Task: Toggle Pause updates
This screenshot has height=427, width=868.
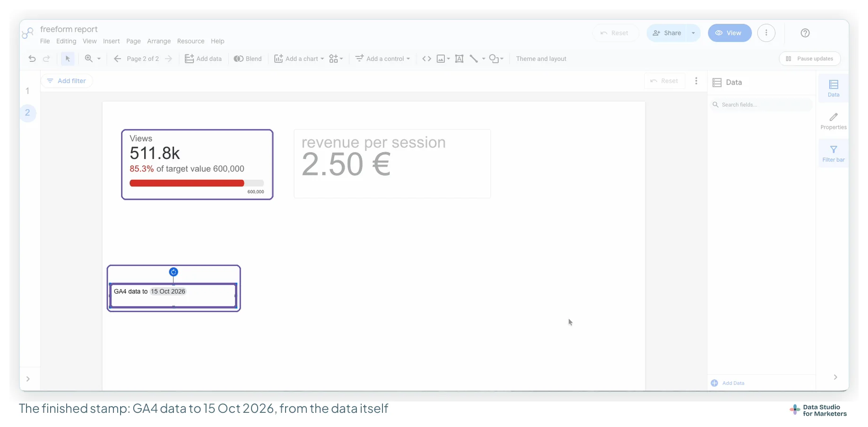Action: click(x=809, y=59)
